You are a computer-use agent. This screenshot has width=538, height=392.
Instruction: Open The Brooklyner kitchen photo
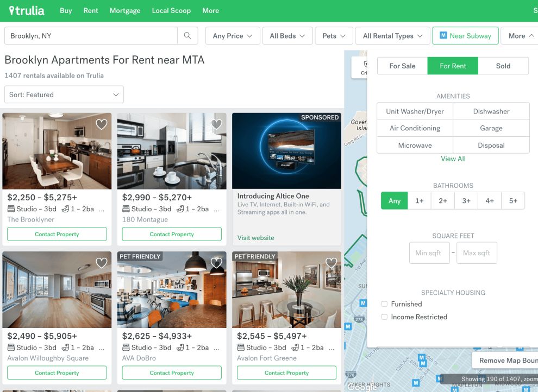click(57, 151)
